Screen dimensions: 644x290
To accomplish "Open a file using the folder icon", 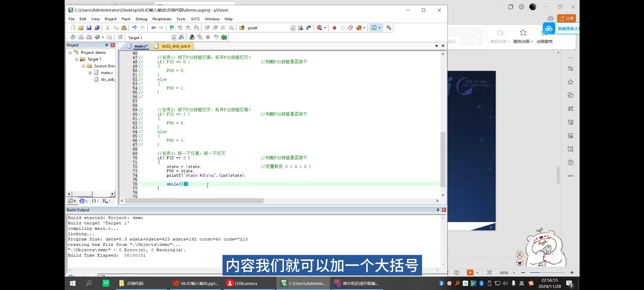I will (x=81, y=28).
